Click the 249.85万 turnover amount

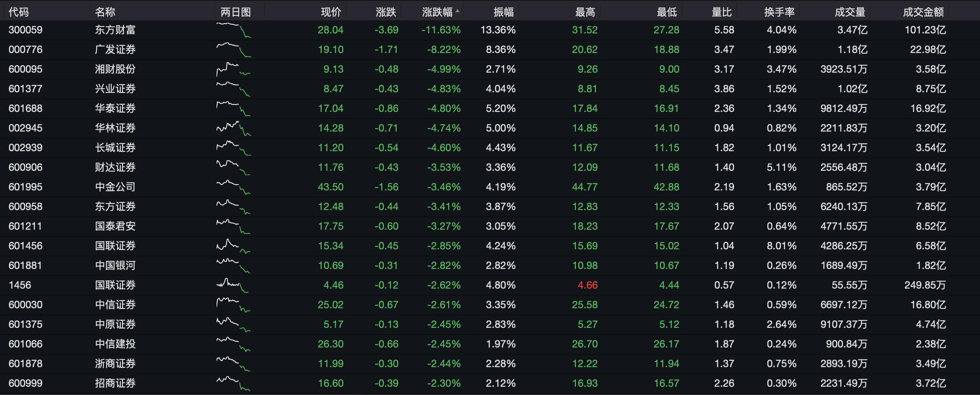(x=925, y=285)
